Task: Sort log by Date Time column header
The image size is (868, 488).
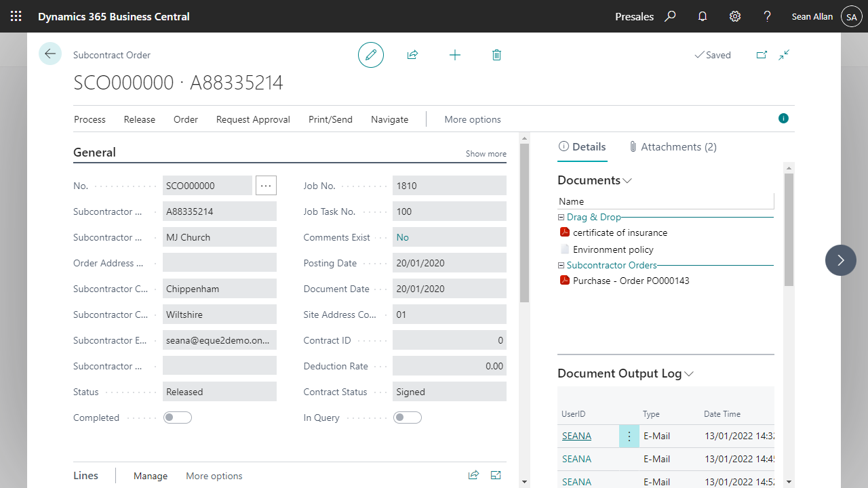Action: pos(722,414)
